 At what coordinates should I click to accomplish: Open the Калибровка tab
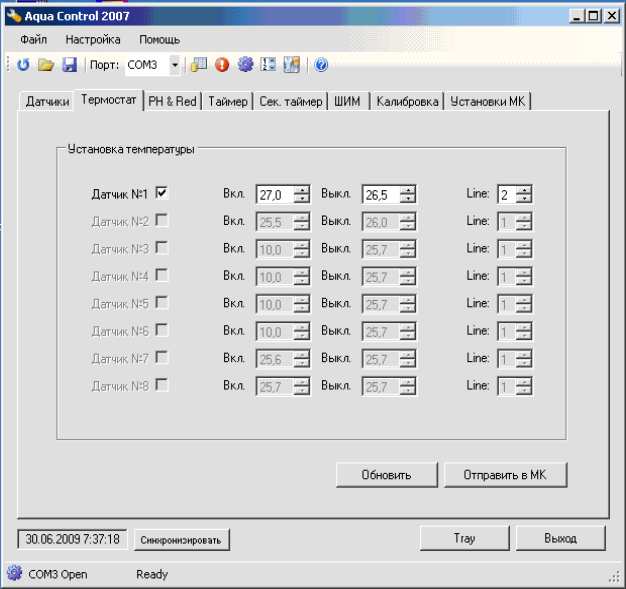pos(406,101)
